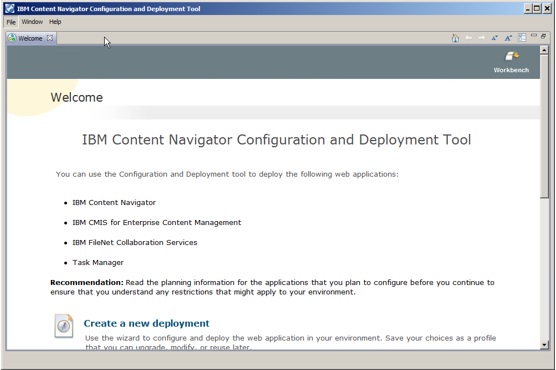
Task: Click the Workbench label link
Action: click(x=511, y=70)
